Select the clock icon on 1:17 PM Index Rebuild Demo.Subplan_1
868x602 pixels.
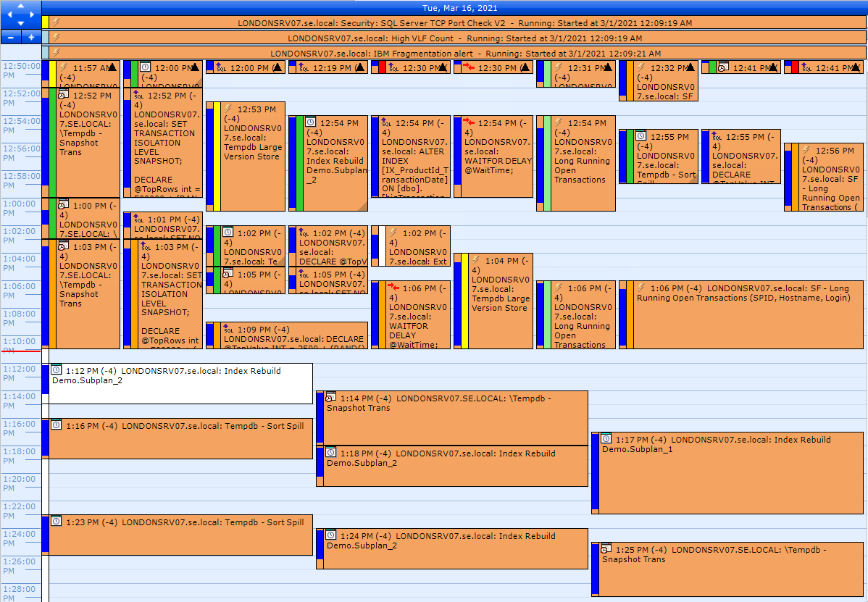(x=606, y=438)
